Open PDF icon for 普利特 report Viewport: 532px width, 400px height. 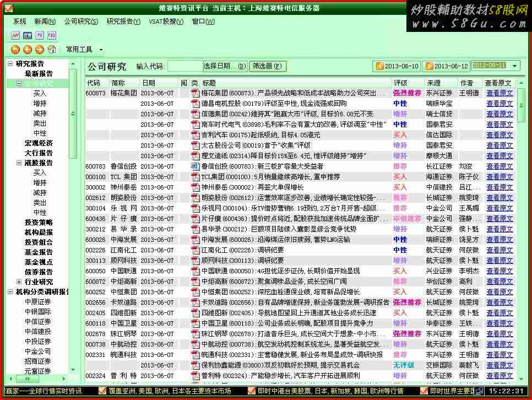click(196, 376)
